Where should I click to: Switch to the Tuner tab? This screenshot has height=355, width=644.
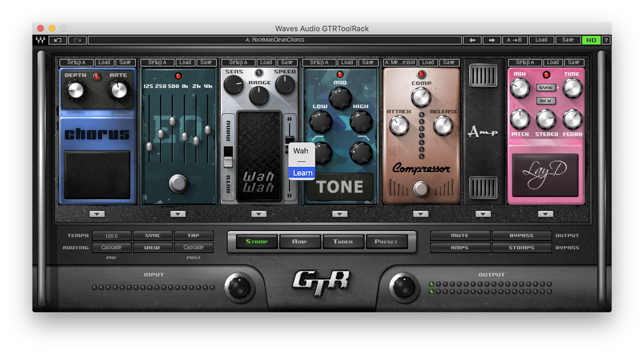[343, 241]
